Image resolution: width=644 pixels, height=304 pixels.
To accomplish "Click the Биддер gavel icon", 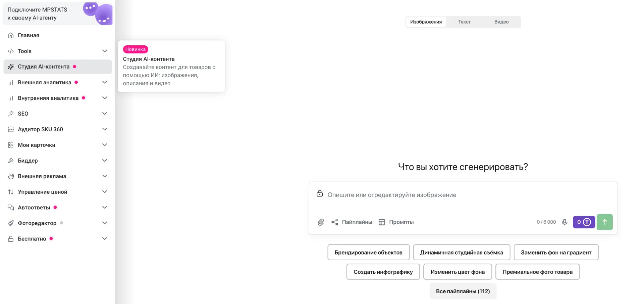I will (11, 161).
